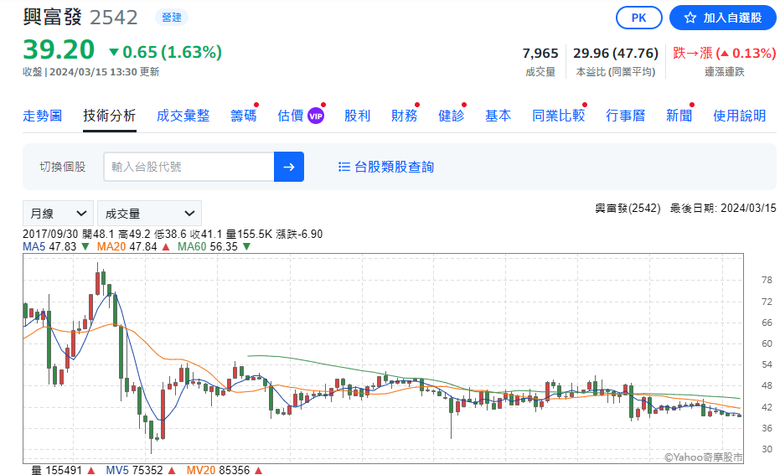Click the 收盤 2024/03/15 13:30 更新 timestamp
The image size is (780, 475).
(91, 72)
